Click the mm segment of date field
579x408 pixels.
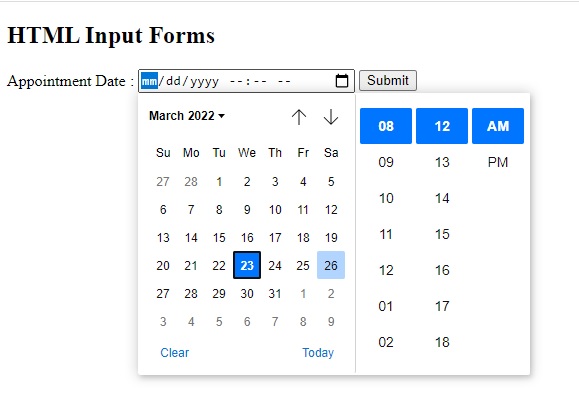(149, 80)
